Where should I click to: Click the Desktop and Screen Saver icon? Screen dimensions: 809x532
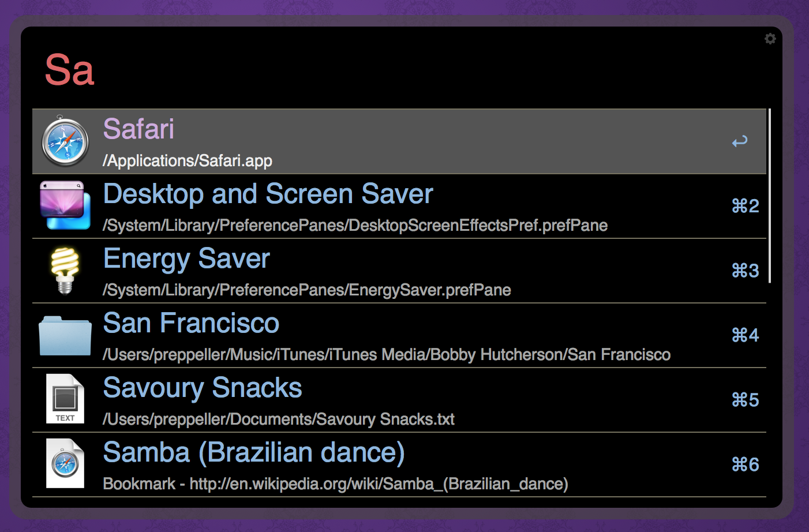(x=65, y=206)
